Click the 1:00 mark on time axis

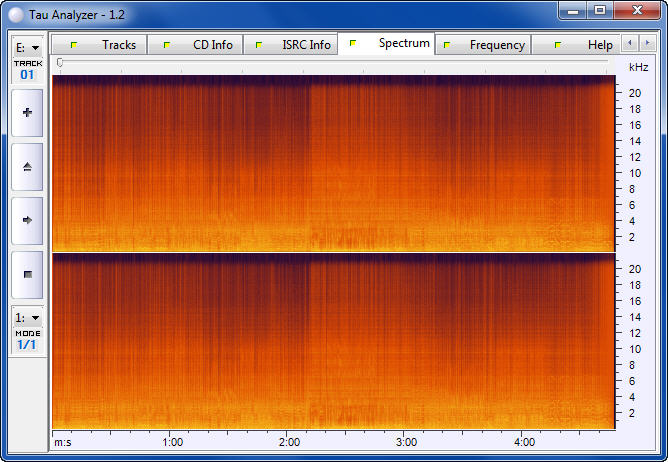pyautogui.click(x=172, y=441)
